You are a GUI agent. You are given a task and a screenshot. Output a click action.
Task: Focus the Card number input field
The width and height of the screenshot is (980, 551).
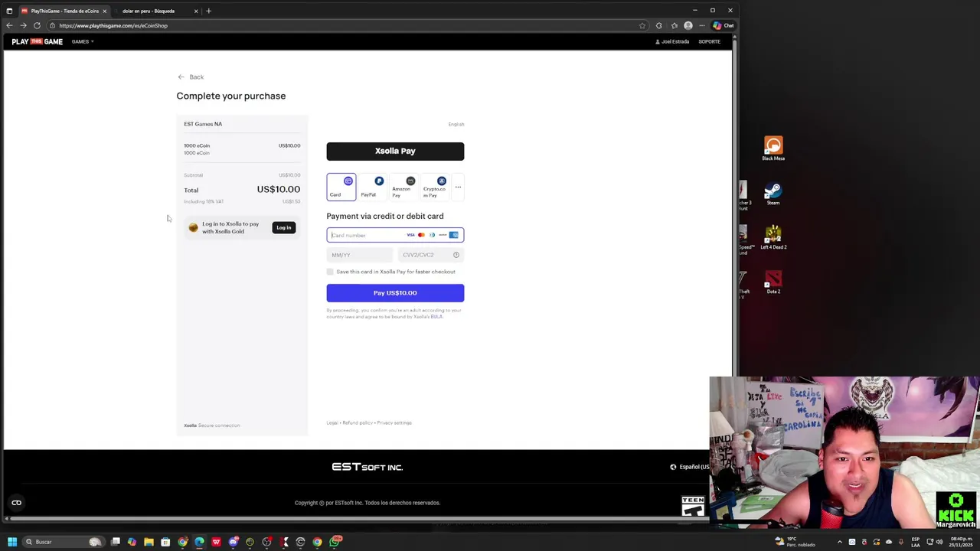[395, 235]
